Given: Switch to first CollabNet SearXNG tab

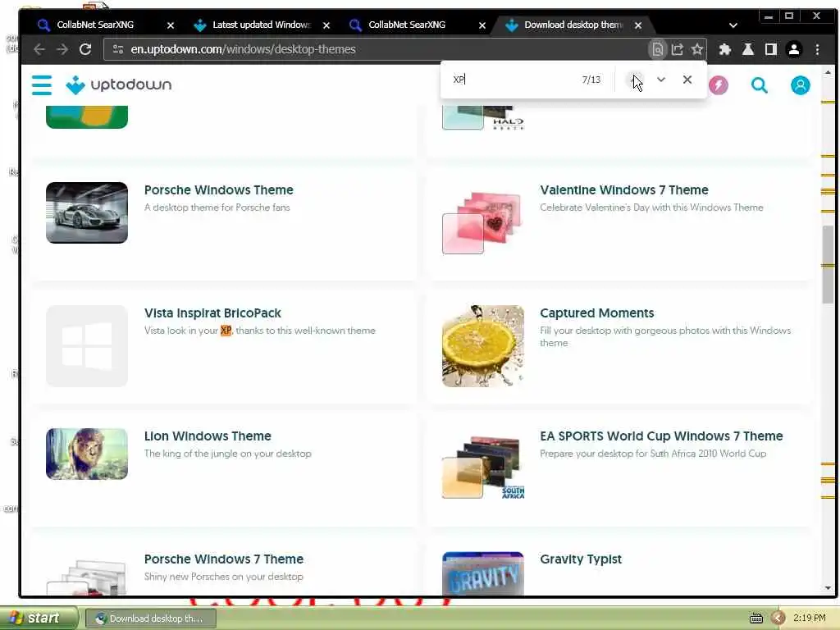Looking at the screenshot, I should [x=95, y=25].
